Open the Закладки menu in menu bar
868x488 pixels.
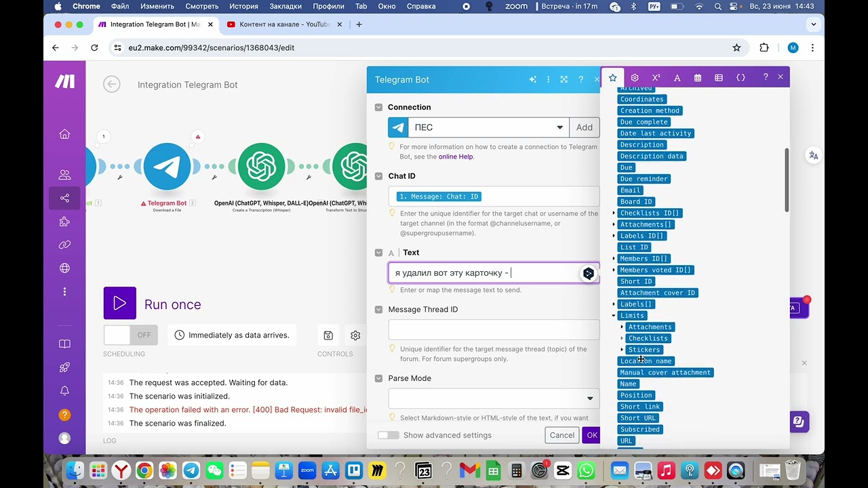(285, 6)
